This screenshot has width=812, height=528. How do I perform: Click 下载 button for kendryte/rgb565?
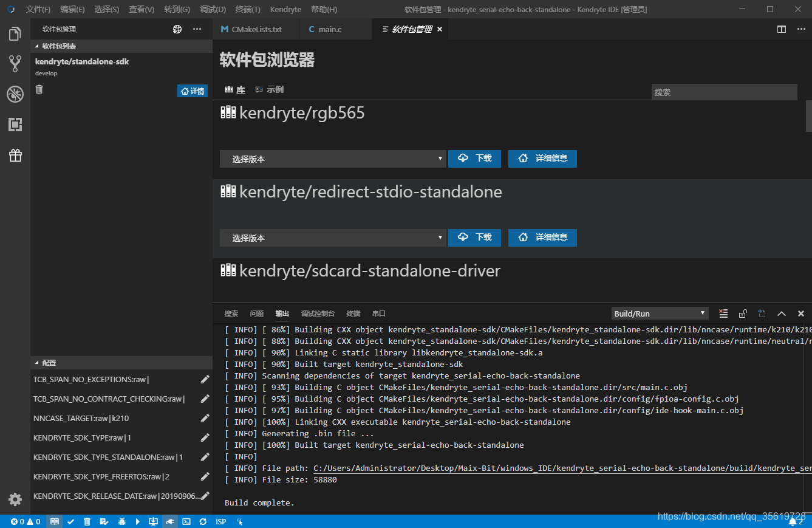[474, 159]
